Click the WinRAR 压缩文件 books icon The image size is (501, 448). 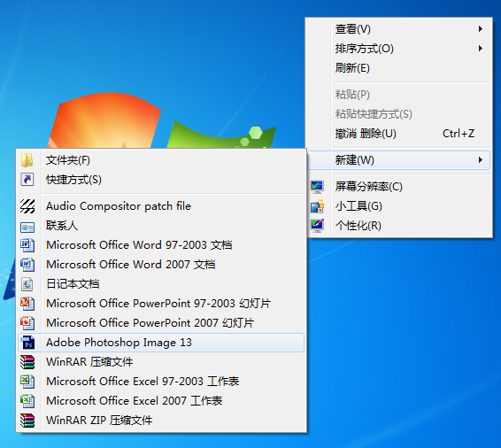pos(27,362)
